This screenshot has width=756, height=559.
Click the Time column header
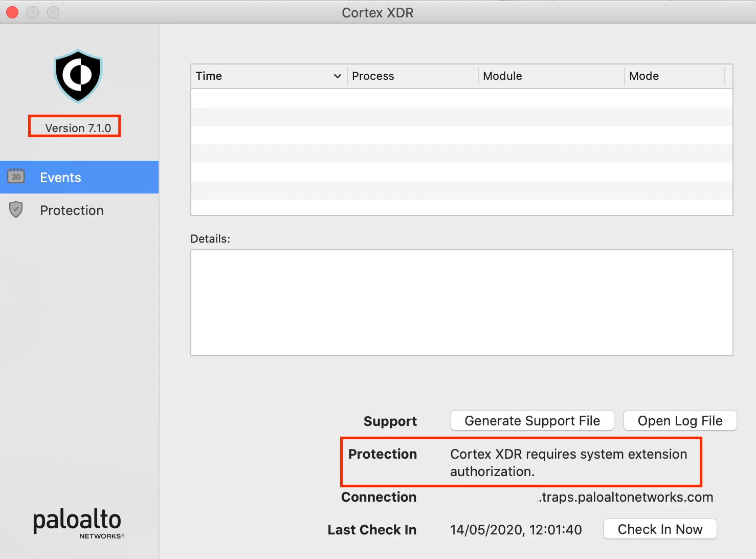[269, 76]
